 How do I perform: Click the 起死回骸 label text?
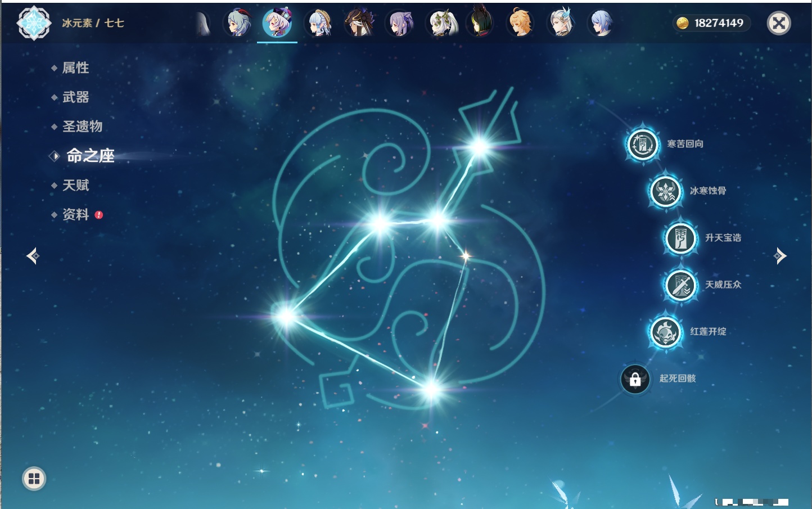click(678, 379)
